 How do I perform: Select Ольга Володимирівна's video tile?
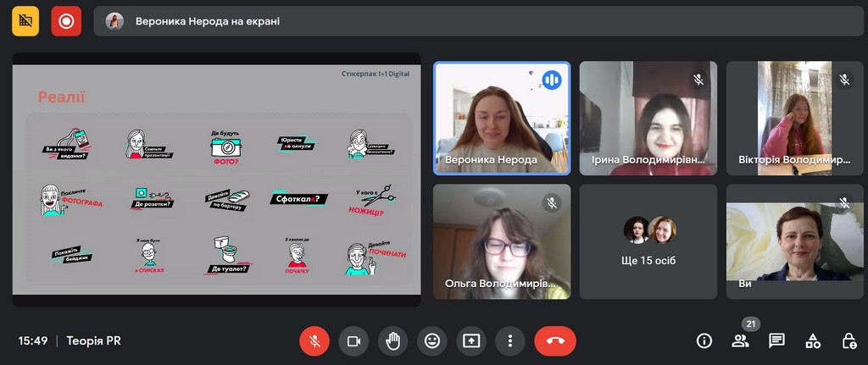[x=502, y=241]
